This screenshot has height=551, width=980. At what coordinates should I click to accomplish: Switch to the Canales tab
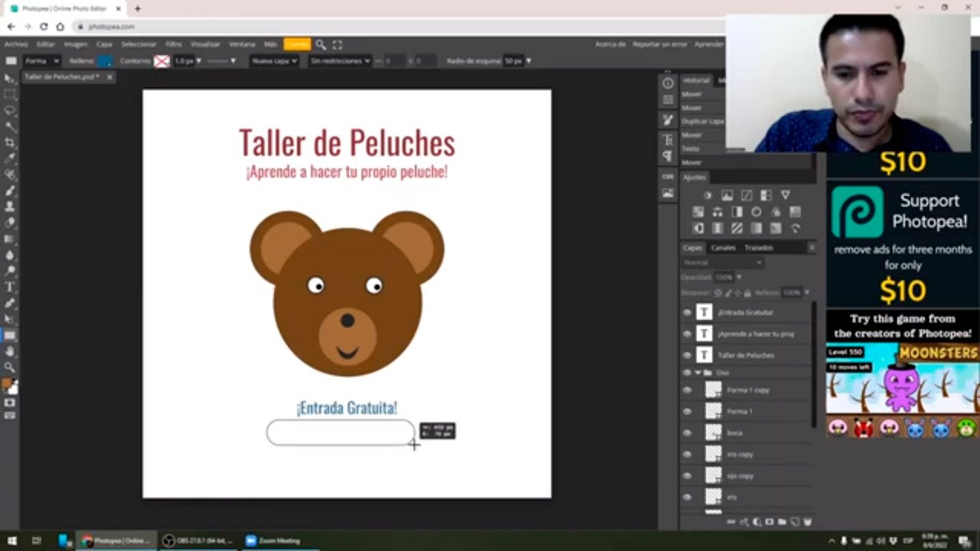pyautogui.click(x=723, y=247)
